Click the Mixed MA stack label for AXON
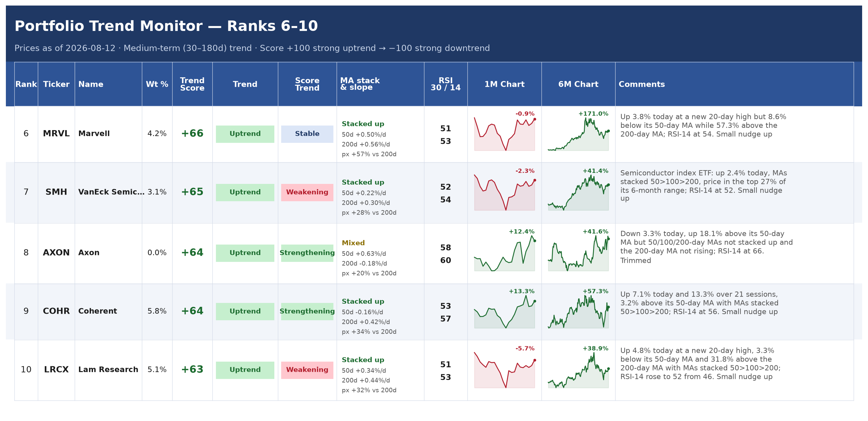This screenshot has height=421, width=868. click(x=353, y=243)
